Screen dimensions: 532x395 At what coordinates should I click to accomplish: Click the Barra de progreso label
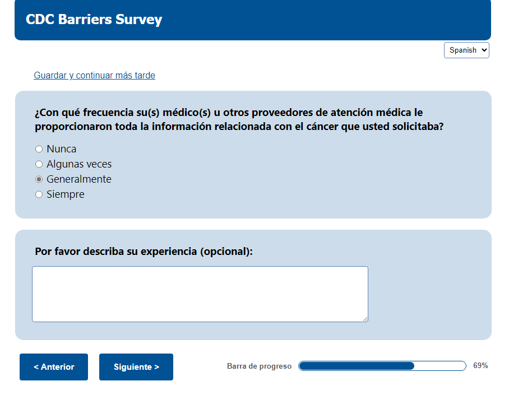(x=259, y=366)
